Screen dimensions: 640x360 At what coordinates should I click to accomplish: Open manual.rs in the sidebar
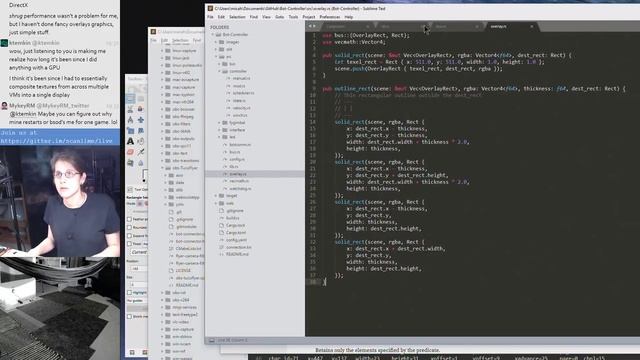tap(242, 78)
